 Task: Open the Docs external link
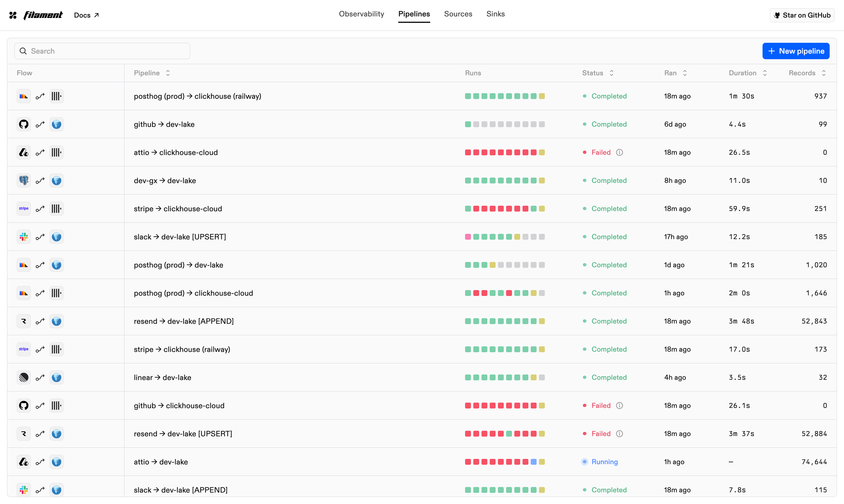pos(86,15)
